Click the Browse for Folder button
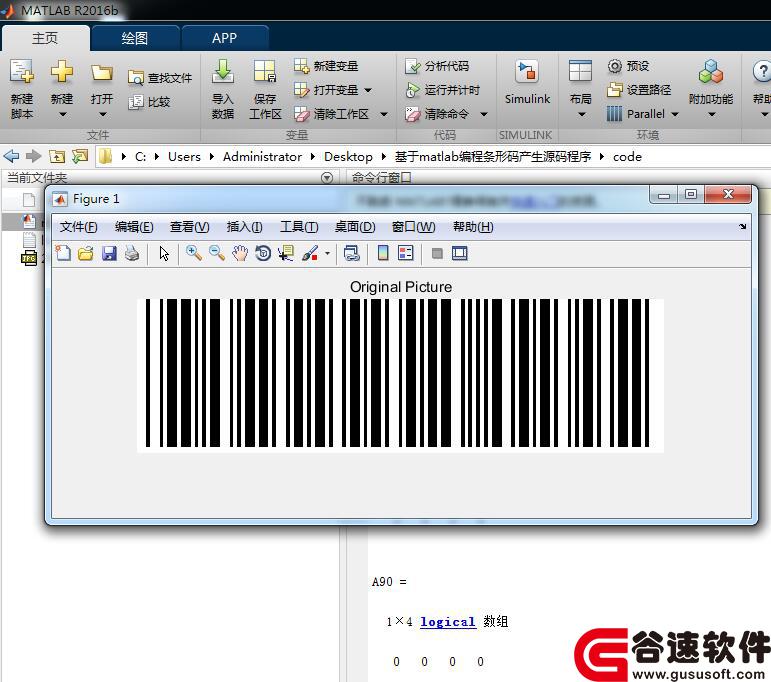Screen dimensions: 771x682 pos(80,156)
